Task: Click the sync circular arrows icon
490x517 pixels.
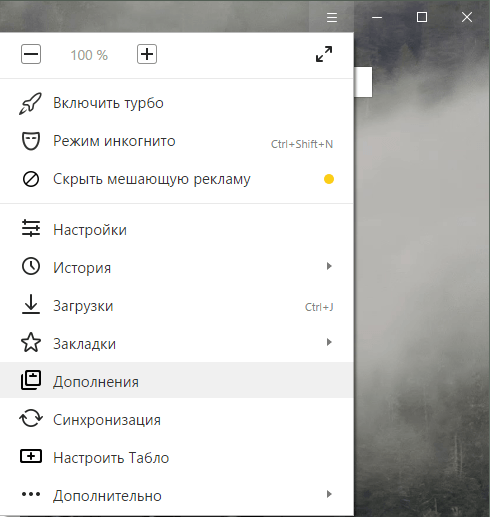Action: tap(31, 418)
